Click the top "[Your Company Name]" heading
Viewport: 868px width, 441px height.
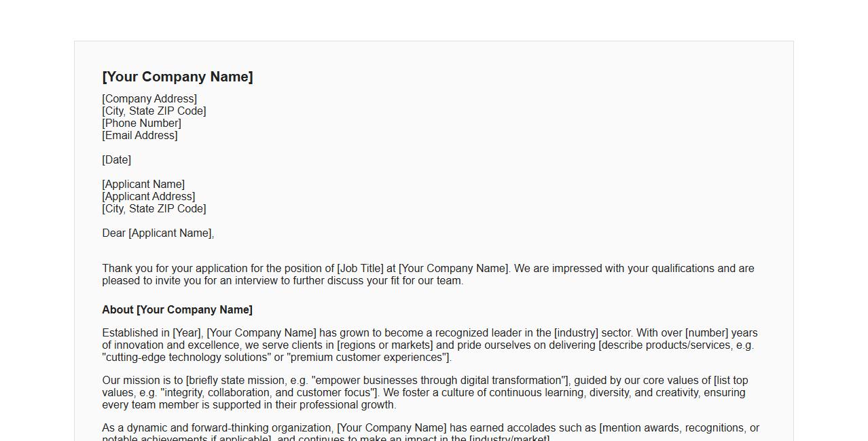[177, 77]
